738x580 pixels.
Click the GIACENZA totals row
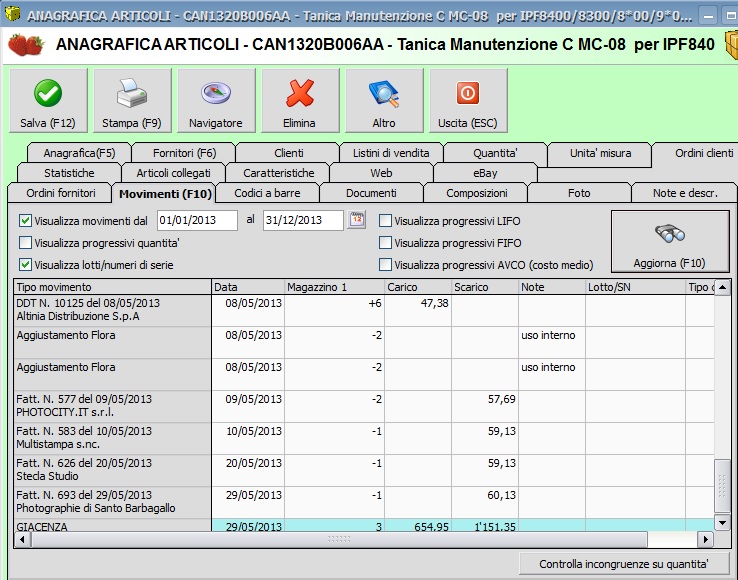[364, 526]
